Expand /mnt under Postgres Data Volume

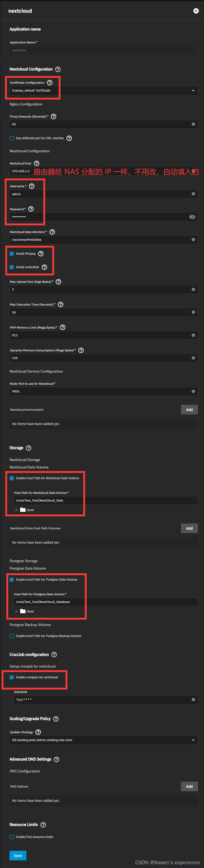[16, 611]
